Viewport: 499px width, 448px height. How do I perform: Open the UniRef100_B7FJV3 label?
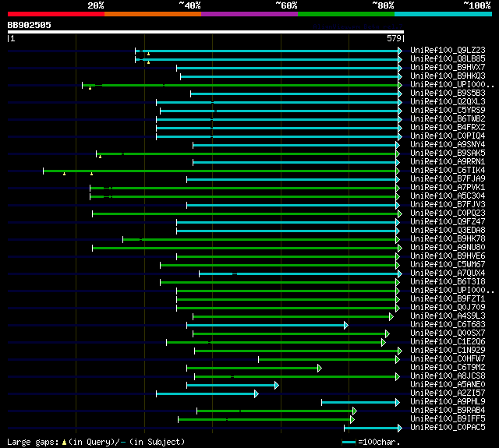[x=448, y=205]
